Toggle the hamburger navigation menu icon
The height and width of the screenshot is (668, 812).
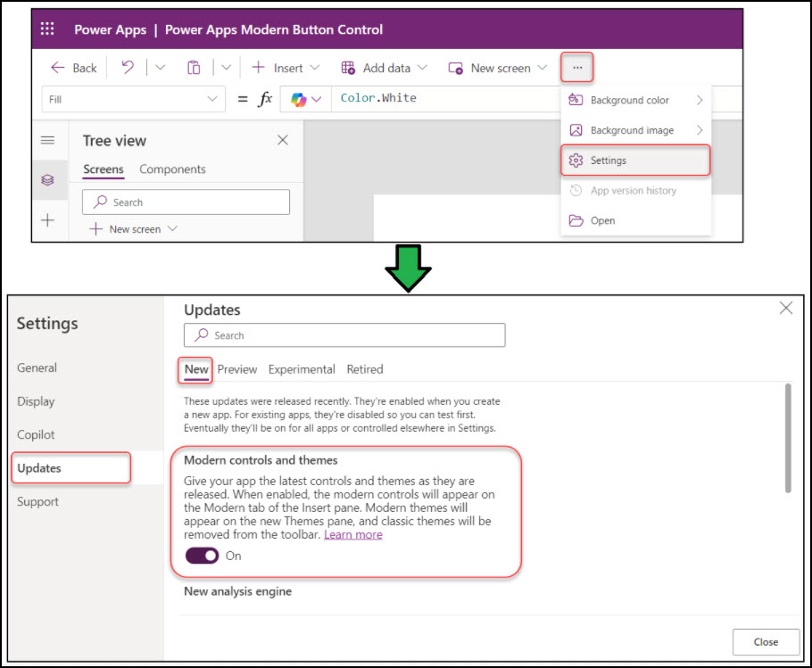point(47,140)
